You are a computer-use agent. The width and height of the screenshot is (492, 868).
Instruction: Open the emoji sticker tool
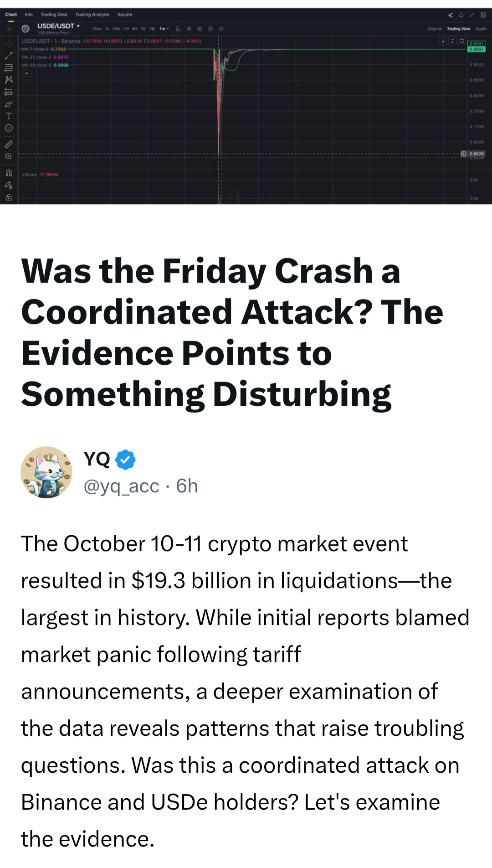(x=8, y=128)
